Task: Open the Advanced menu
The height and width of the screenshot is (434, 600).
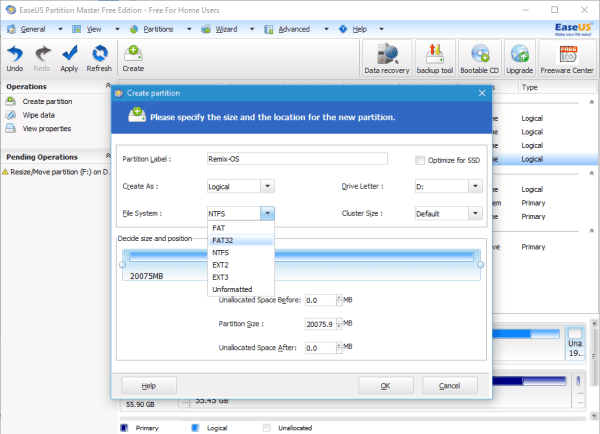Action: 294,29
